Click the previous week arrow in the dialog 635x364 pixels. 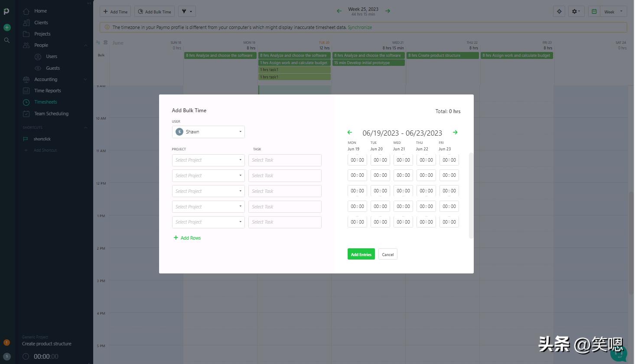350,133
